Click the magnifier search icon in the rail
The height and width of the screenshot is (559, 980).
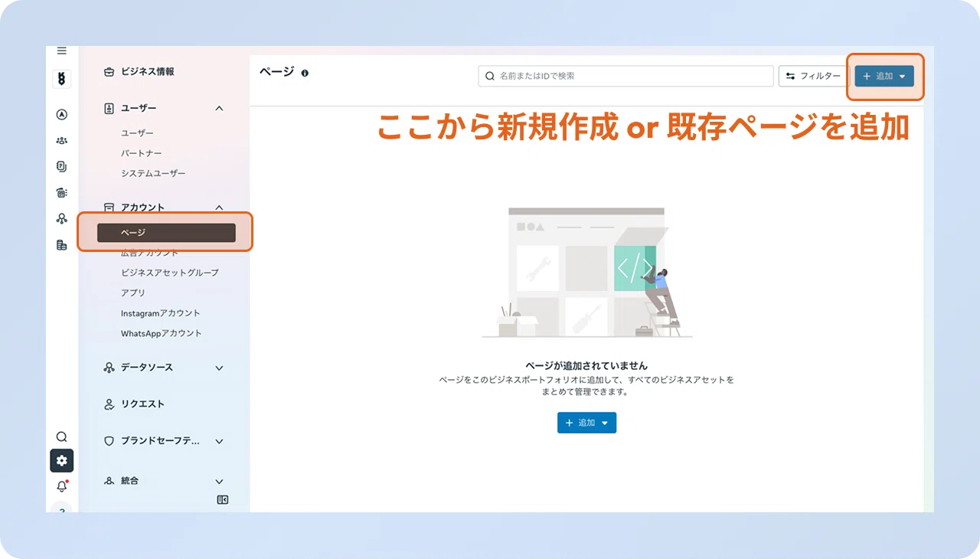tap(62, 436)
